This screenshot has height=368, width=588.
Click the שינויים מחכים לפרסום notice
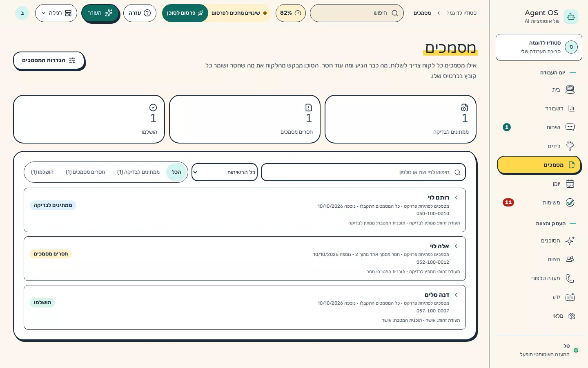239,13
